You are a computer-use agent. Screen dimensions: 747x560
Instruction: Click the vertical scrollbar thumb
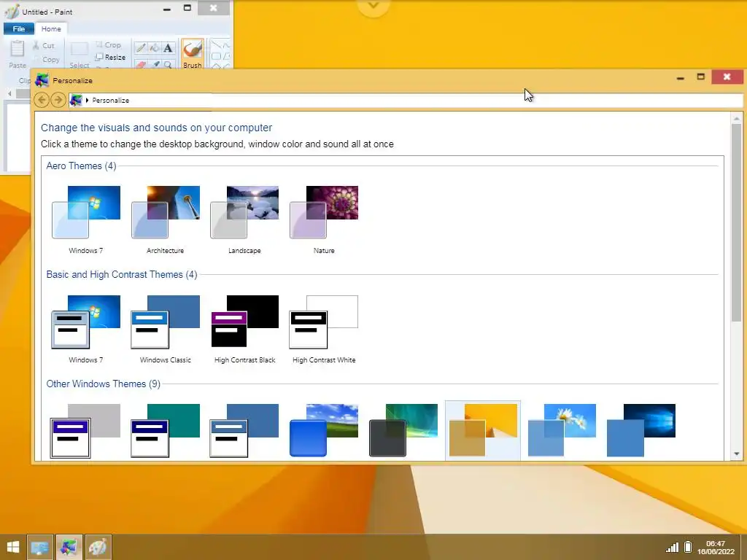737,223
